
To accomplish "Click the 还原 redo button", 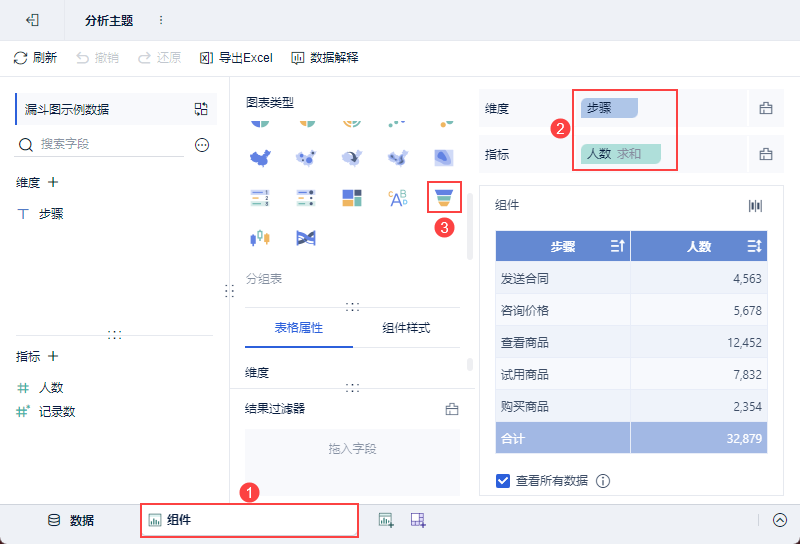I will point(159,58).
